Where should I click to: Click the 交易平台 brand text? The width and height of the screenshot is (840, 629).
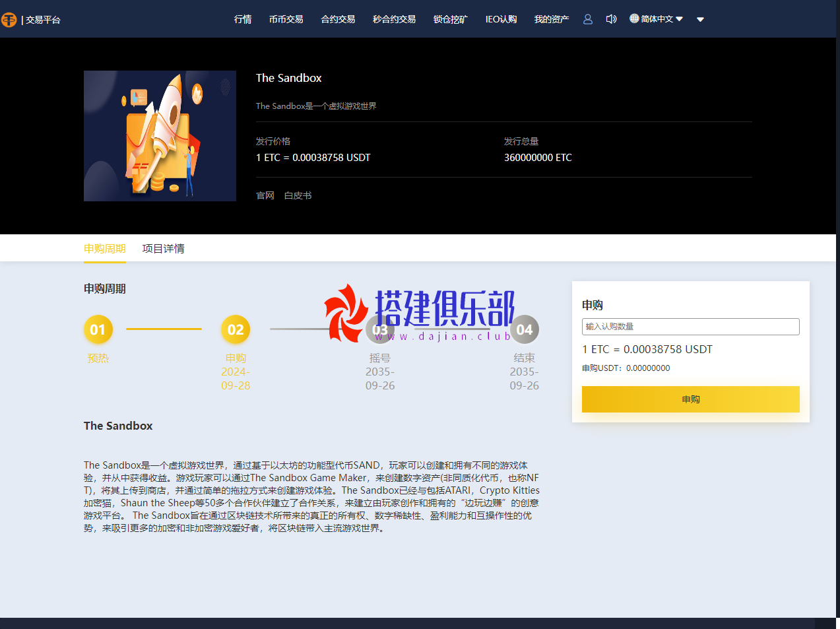43,20
